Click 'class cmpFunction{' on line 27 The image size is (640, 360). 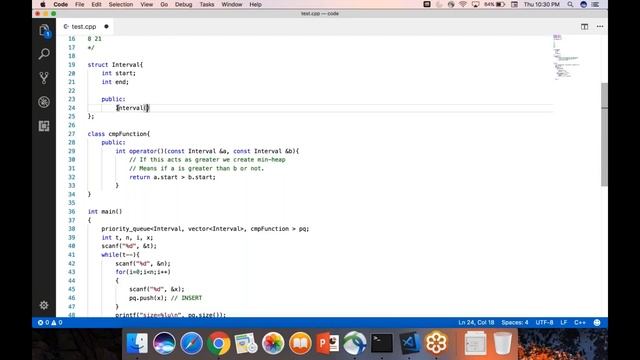119,134
